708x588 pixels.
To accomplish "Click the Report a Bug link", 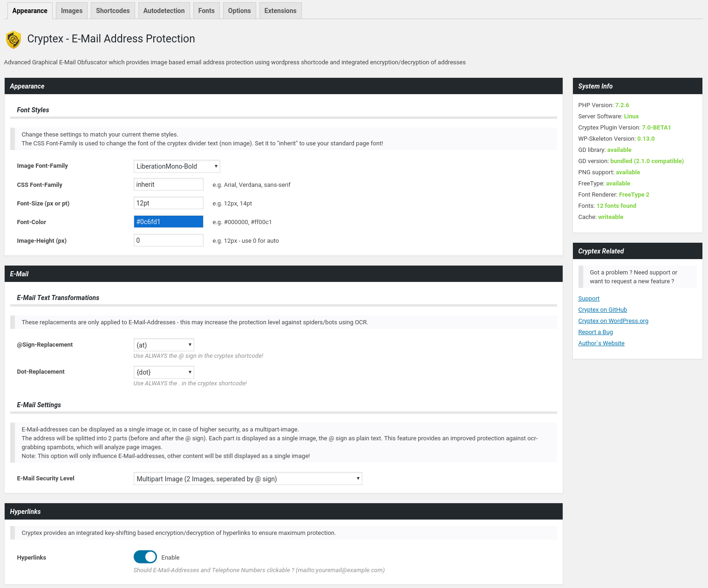I will click(596, 332).
